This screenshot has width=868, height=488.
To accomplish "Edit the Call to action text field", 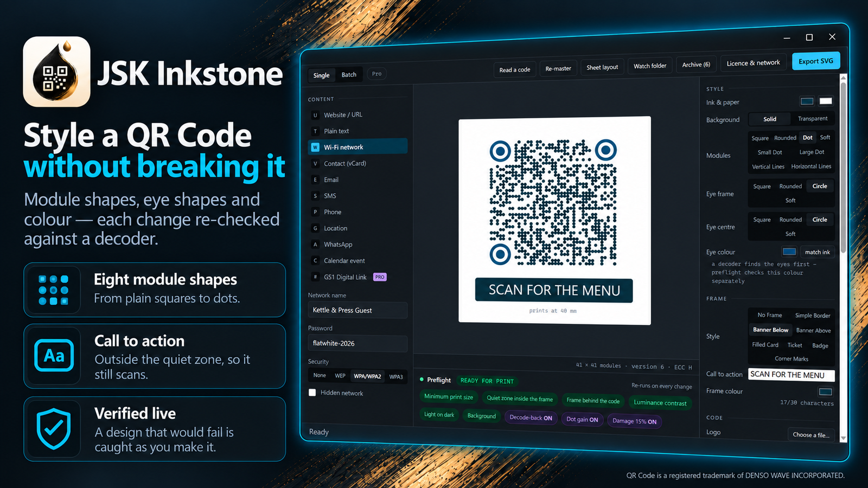I will click(791, 375).
